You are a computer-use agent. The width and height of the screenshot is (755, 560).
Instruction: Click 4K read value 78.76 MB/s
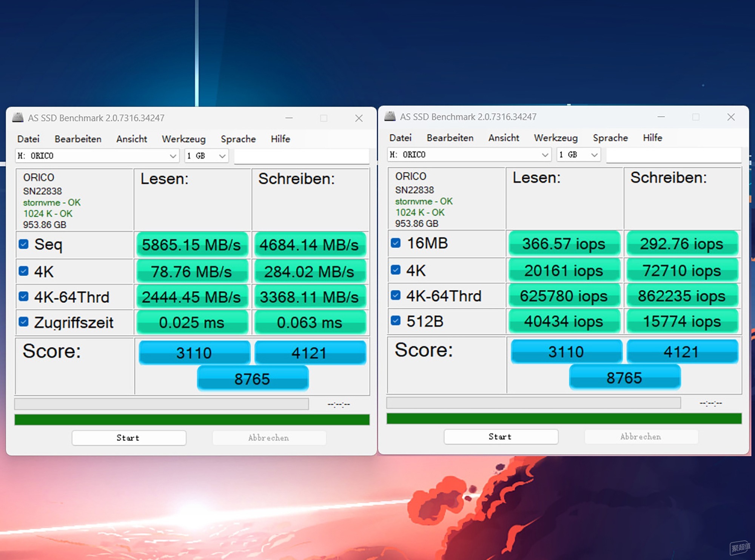click(x=192, y=271)
